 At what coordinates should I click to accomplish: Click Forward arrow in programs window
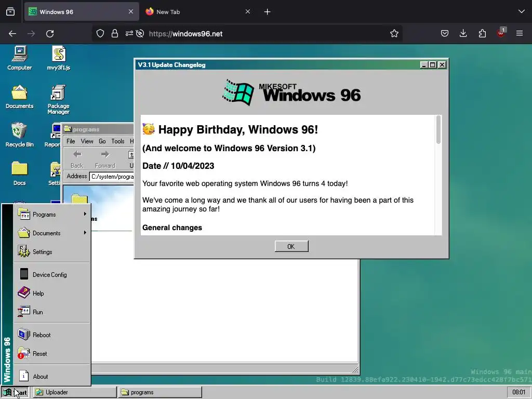coord(105,159)
